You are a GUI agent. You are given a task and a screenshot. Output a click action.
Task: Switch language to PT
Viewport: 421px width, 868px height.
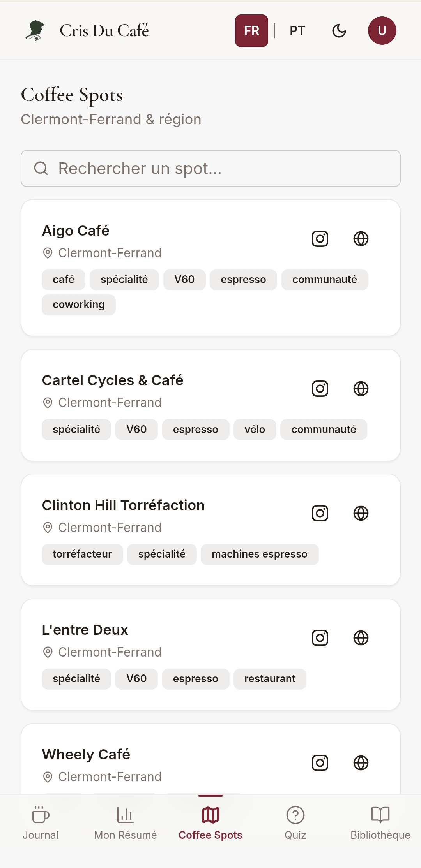(x=297, y=31)
